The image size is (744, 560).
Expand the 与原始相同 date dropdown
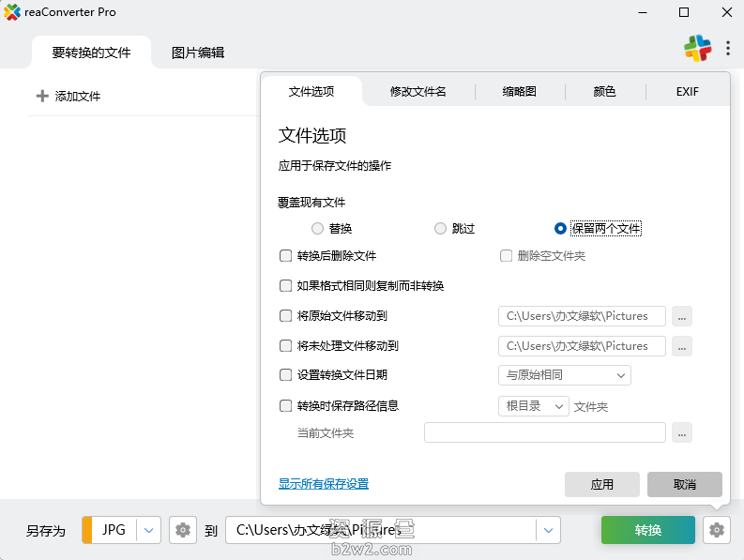[564, 375]
